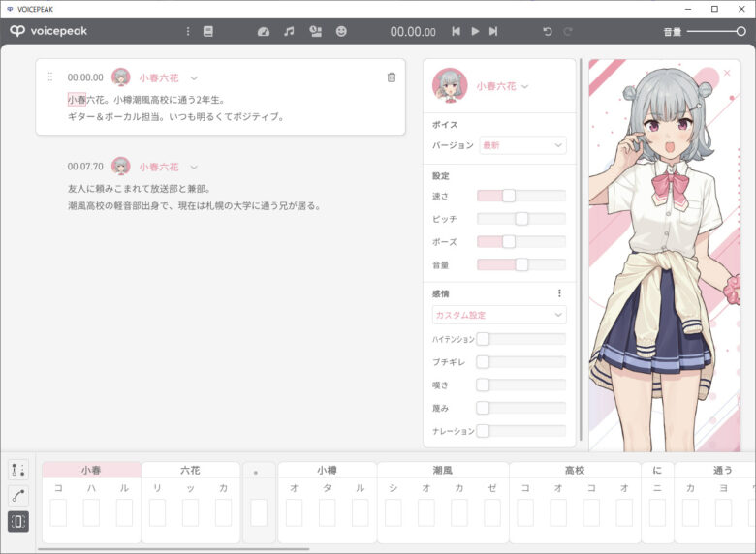
Task: Click the smiley face emotion icon
Action: coord(341,31)
